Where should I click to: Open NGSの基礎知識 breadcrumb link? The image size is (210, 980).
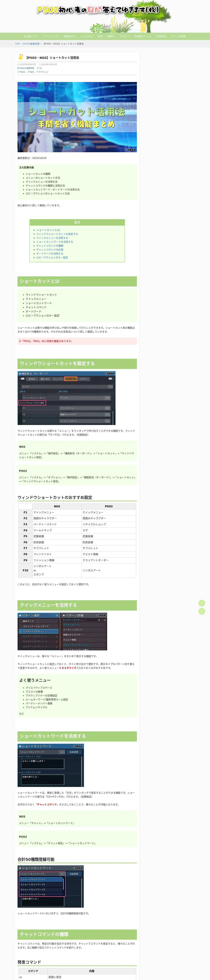pyautogui.click(x=31, y=44)
